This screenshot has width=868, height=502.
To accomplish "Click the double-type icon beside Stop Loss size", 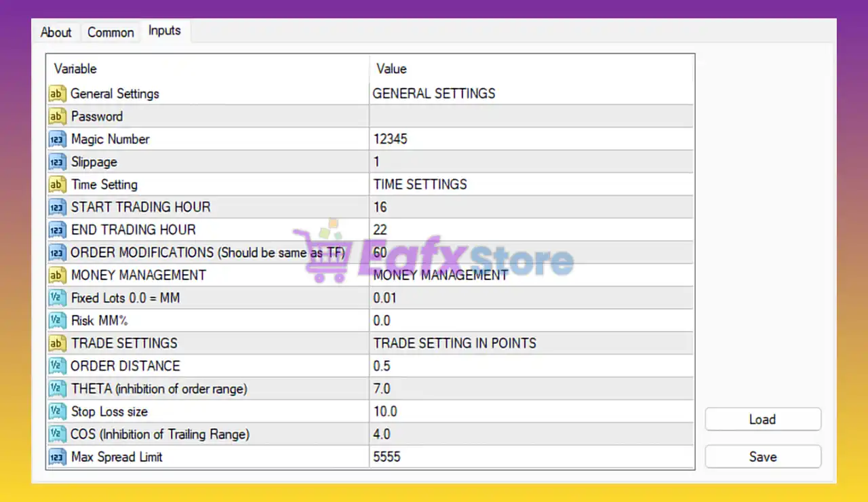I will (x=57, y=412).
